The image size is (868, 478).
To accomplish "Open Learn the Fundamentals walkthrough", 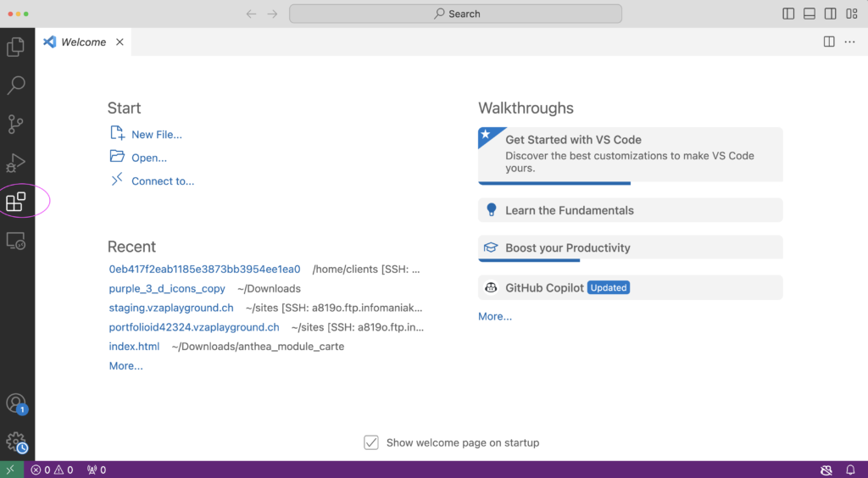I will pos(631,210).
